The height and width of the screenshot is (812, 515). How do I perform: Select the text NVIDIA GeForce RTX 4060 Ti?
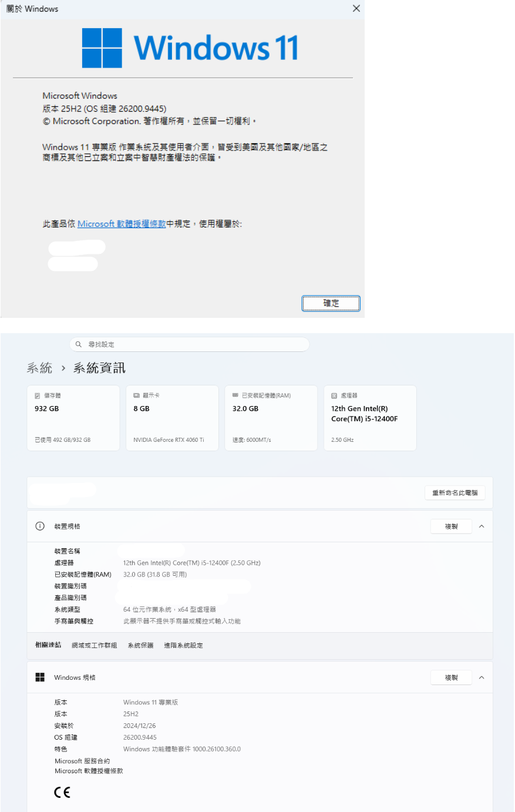coord(169,439)
